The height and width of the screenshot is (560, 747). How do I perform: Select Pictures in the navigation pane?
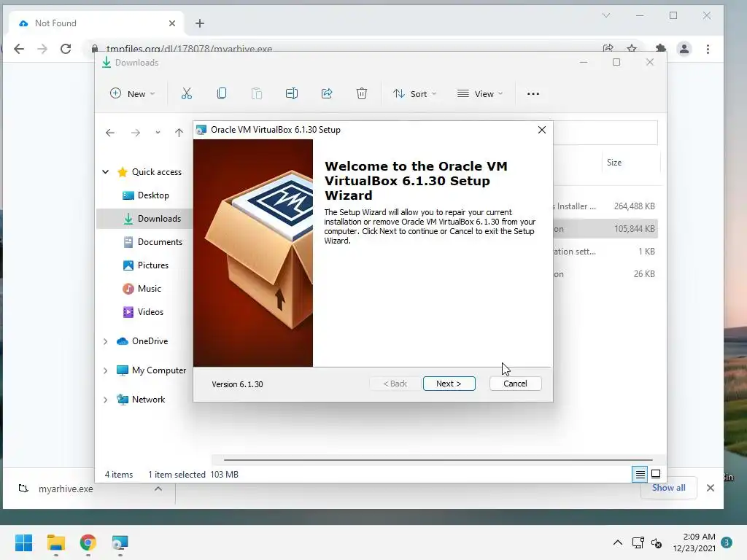pos(145,265)
